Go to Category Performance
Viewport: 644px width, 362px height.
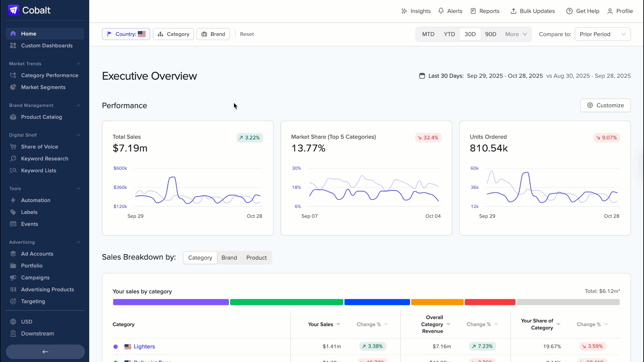click(x=45, y=75)
